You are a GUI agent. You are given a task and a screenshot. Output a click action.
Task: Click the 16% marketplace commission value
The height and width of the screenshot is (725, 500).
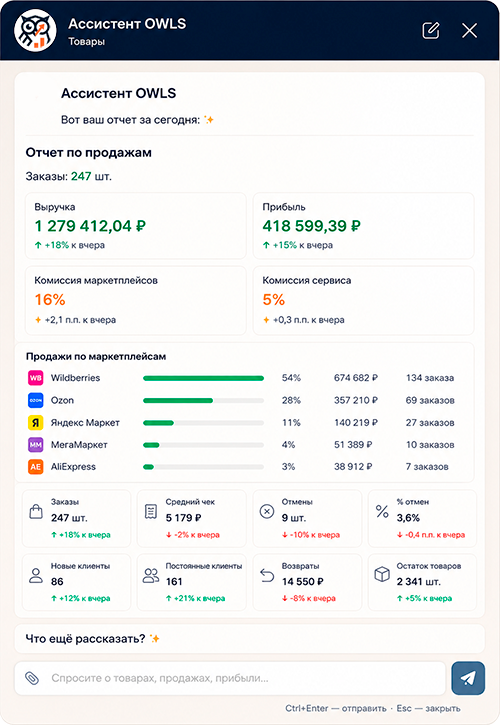(x=50, y=300)
